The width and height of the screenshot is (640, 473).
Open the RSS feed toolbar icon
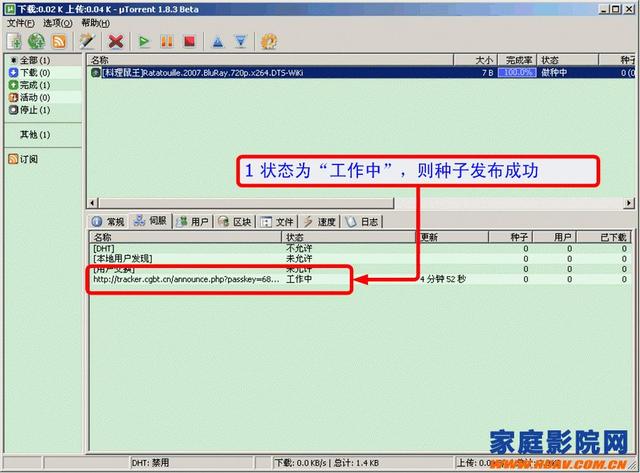click(59, 41)
